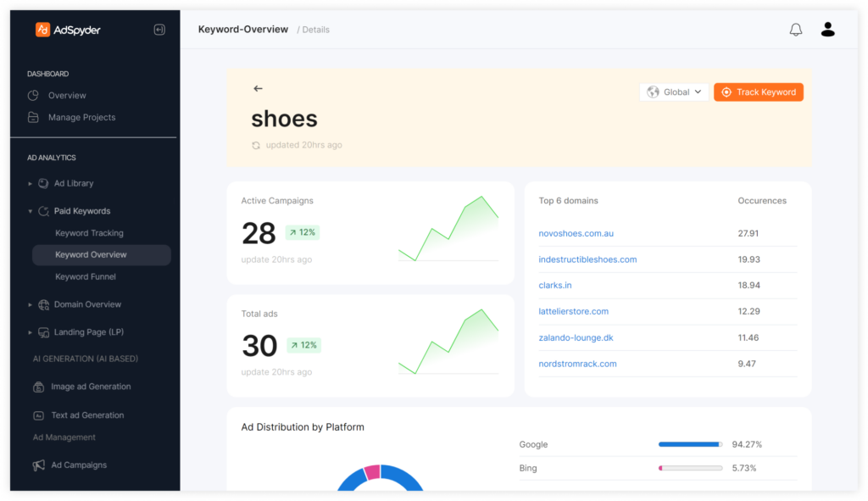Click the Ad Management sidebar label

pyautogui.click(x=64, y=437)
